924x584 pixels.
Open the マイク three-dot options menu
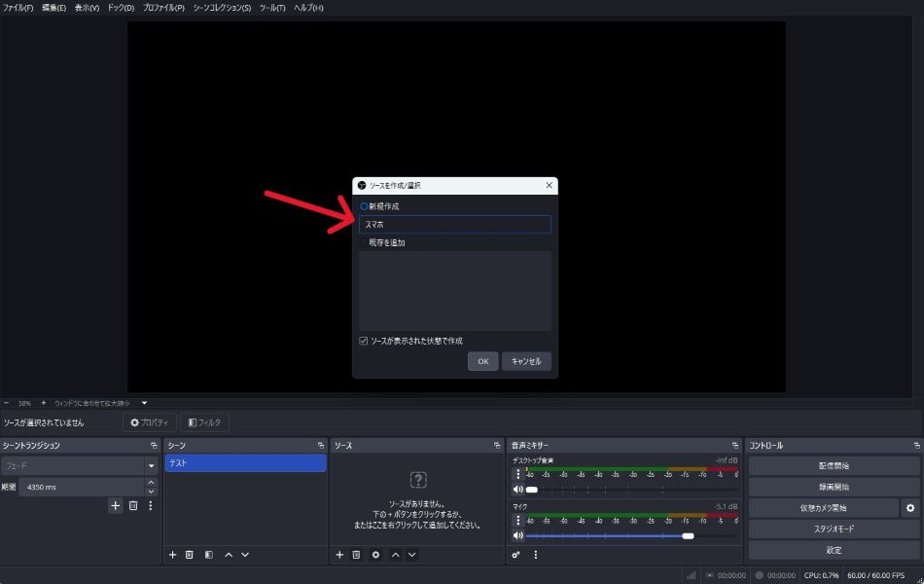[517, 520]
